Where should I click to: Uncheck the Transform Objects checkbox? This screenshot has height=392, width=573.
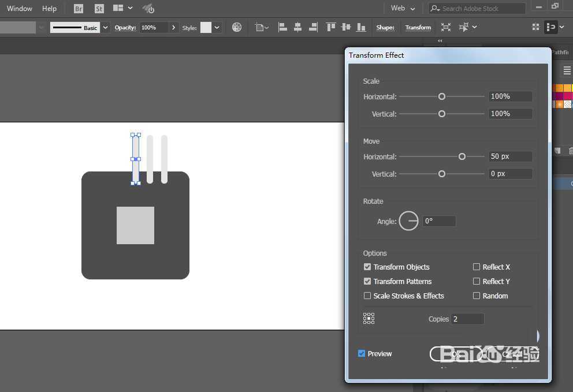(367, 267)
